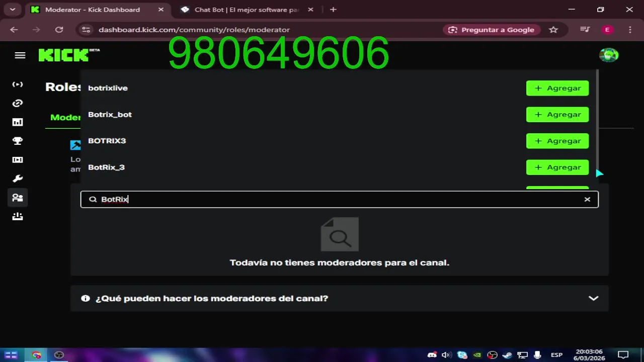The width and height of the screenshot is (644, 362).
Task: Click Preguntar a Google button
Action: 492,30
